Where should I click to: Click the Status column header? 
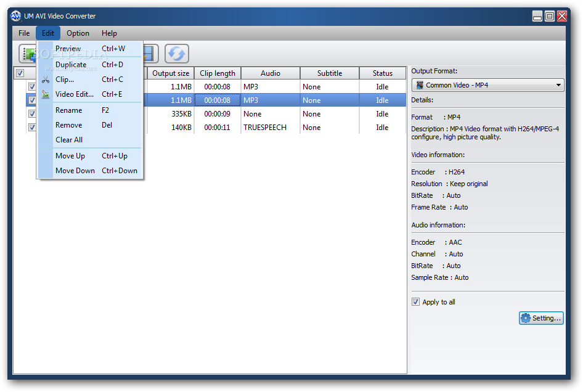coord(383,73)
